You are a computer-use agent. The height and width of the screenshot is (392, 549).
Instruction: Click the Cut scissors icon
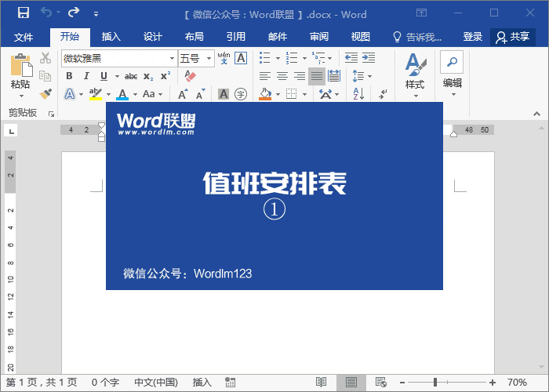[45, 58]
